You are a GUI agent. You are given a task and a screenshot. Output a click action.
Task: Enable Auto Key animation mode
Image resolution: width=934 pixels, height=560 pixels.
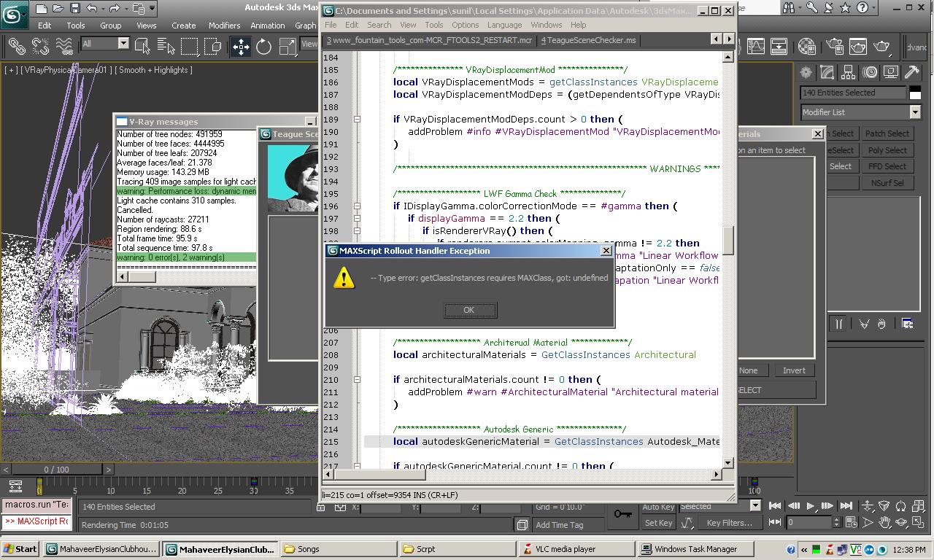[x=657, y=507]
